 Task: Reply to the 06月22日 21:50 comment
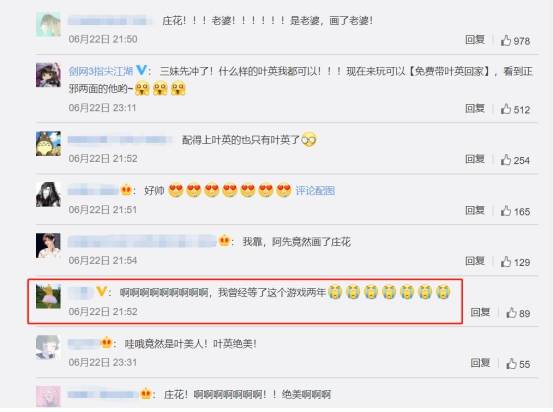[x=475, y=40]
